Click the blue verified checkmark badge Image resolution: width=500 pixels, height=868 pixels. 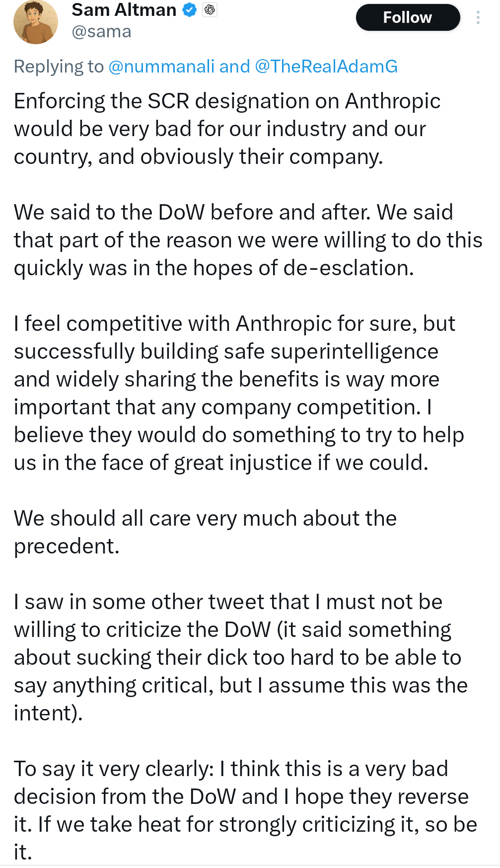click(x=190, y=10)
